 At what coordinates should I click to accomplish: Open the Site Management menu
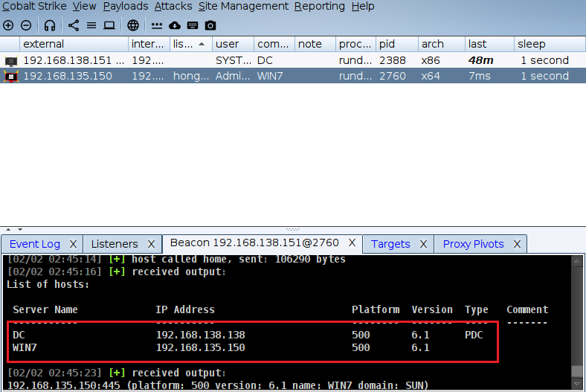tap(243, 7)
